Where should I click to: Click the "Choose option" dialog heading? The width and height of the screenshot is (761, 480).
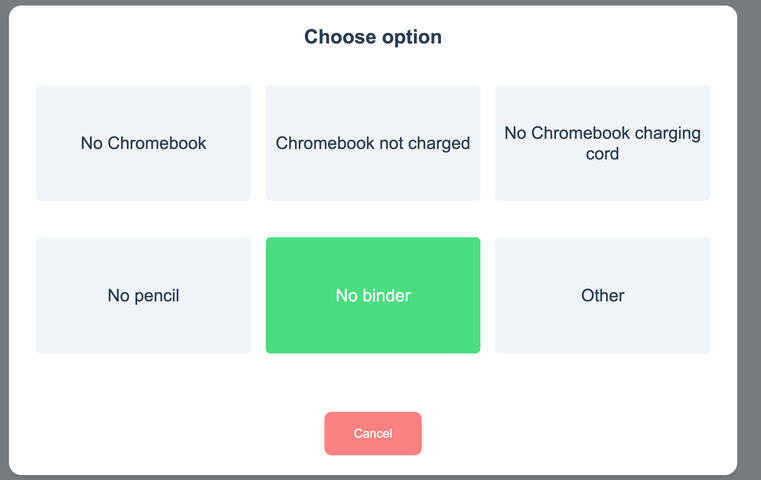(372, 38)
